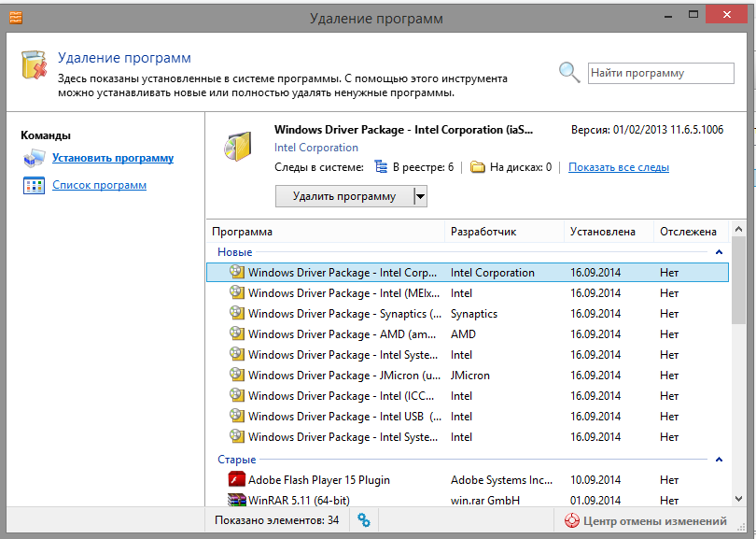
Task: Click Intel Corporation publisher link in details
Action: click(316, 148)
